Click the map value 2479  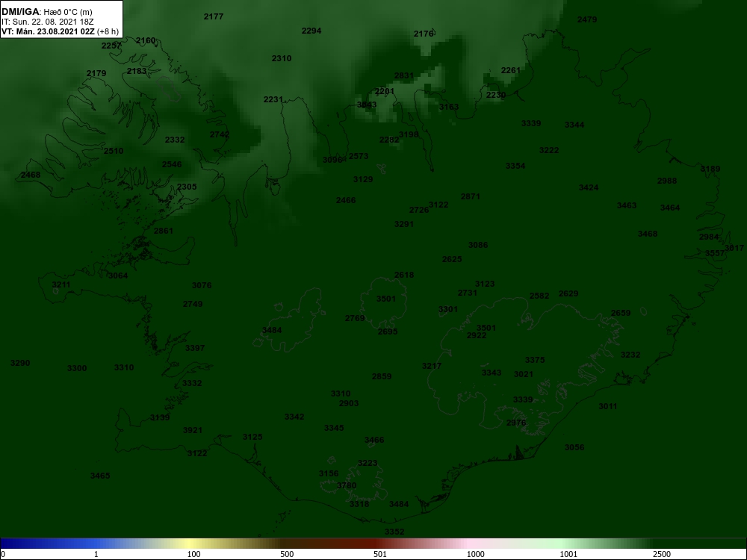(587, 20)
